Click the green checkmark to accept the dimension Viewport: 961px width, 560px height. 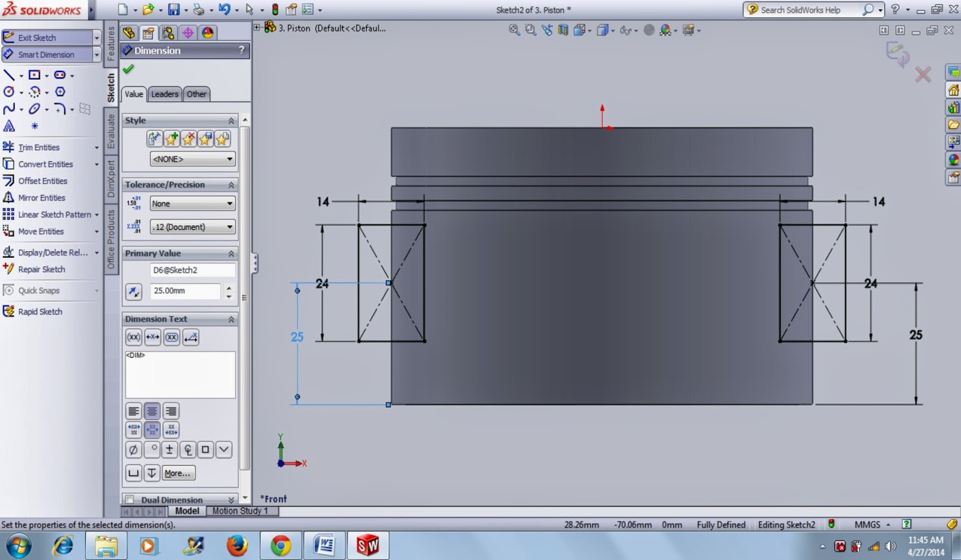click(x=128, y=69)
